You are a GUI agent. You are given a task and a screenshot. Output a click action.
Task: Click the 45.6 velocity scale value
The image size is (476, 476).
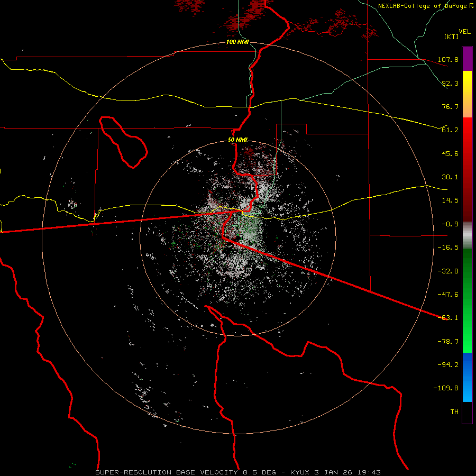450,153
